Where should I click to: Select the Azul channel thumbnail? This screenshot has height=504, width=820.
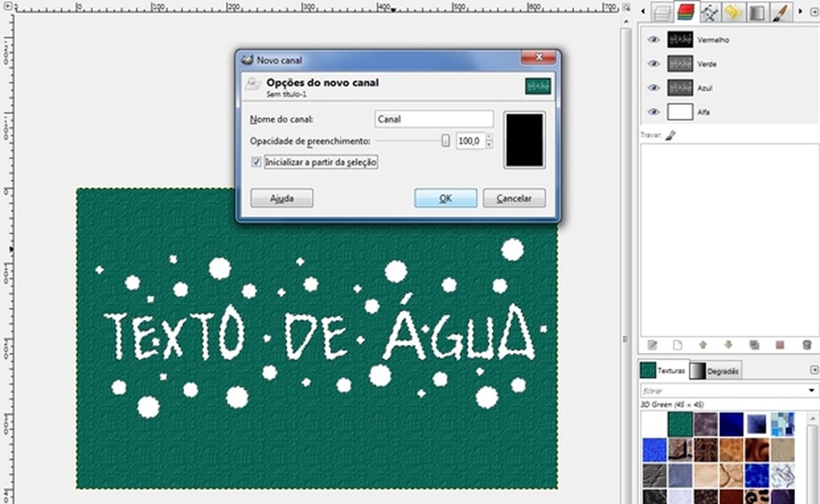click(x=680, y=87)
